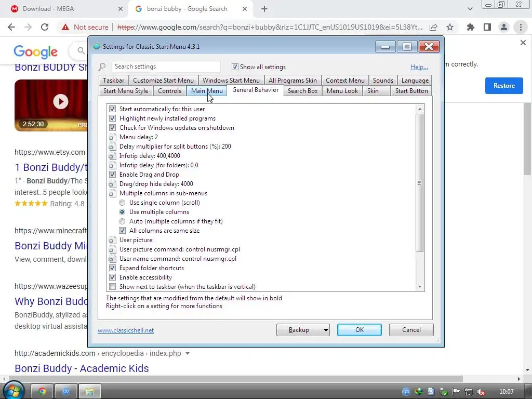
Task: Click gear icon beside Drag/drop hide delay
Action: (112, 184)
